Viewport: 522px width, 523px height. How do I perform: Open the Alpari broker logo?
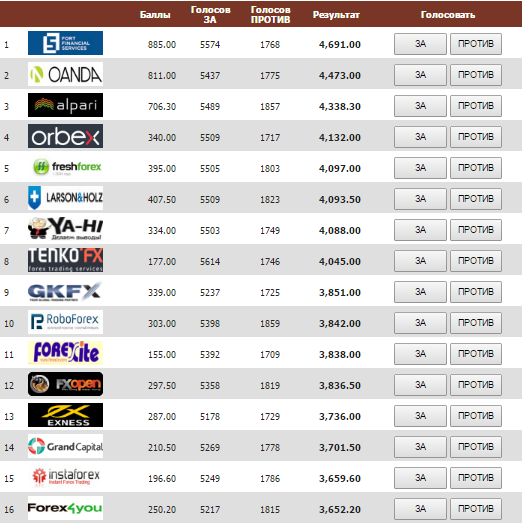click(x=65, y=105)
